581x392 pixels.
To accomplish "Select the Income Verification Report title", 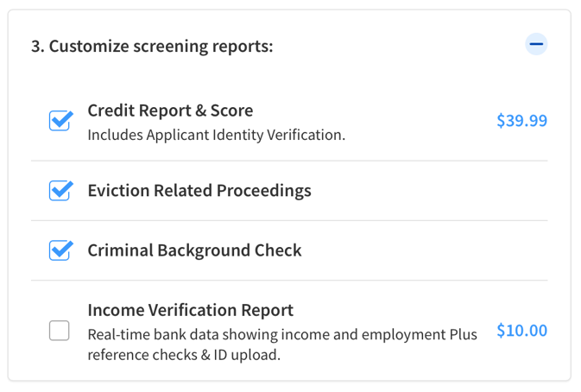I will click(x=191, y=310).
